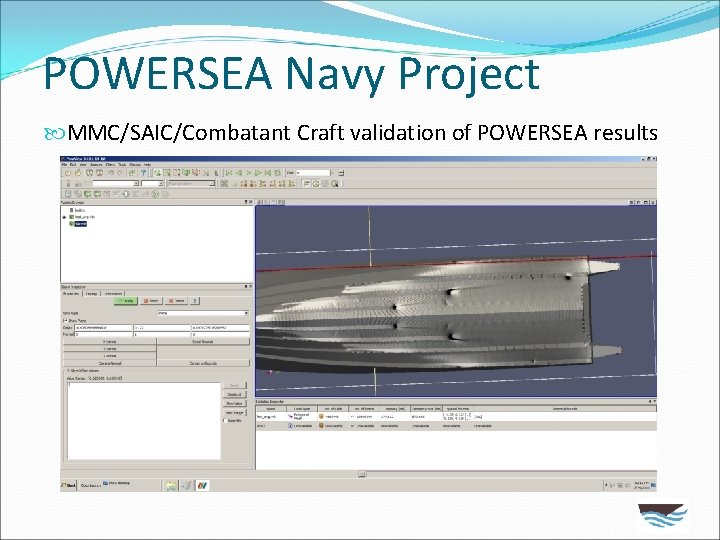Screen dimensions: 720x540
Task: Switch to the Information tab in Object Inspector
Action: click(x=113, y=293)
